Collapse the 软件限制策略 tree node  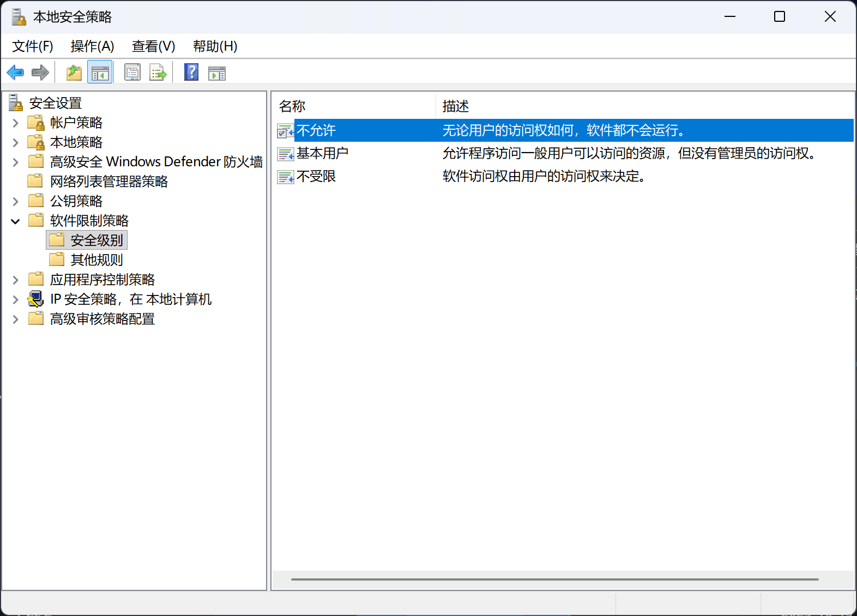click(x=16, y=221)
